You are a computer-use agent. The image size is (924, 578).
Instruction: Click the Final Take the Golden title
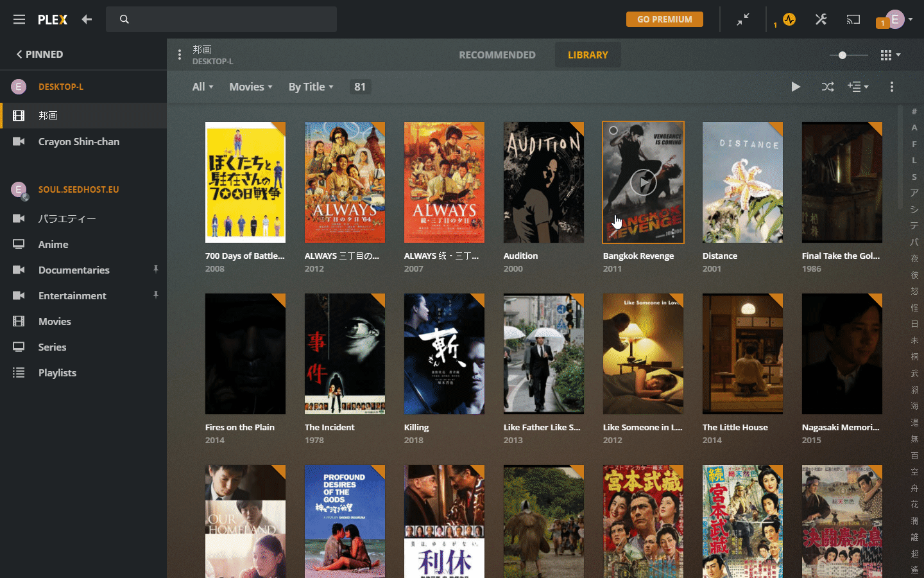click(841, 256)
